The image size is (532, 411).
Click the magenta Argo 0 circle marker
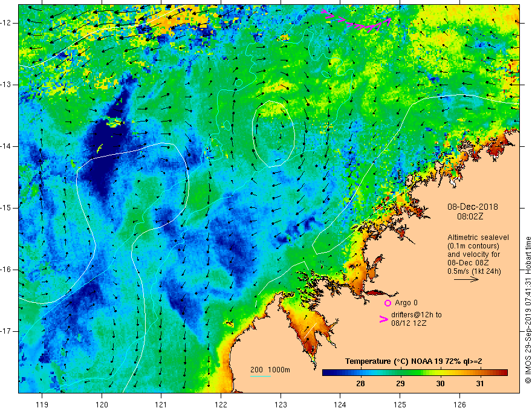pos(388,303)
